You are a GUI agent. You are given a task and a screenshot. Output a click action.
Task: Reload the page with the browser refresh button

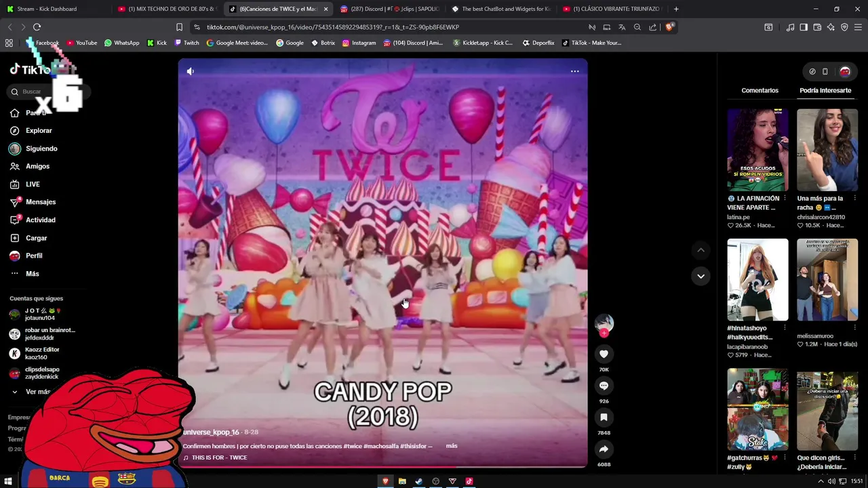[37, 27]
